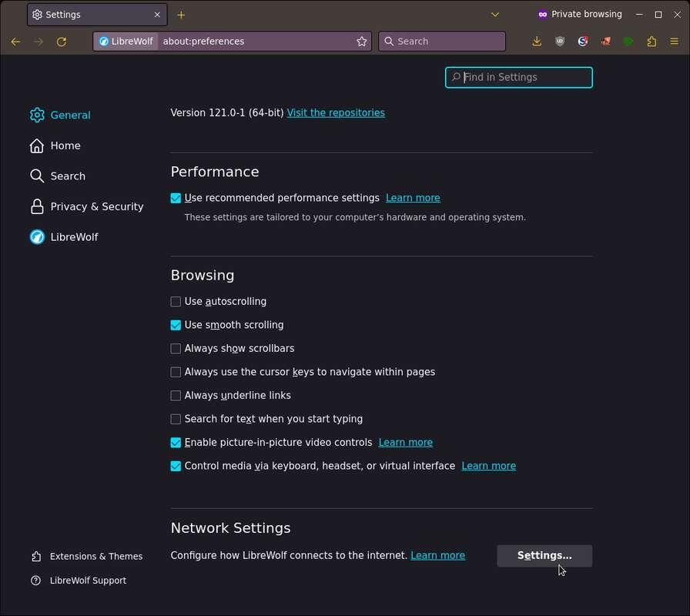Open the uBlock Origin shield icon
Image resolution: width=690 pixels, height=616 pixels.
point(560,42)
